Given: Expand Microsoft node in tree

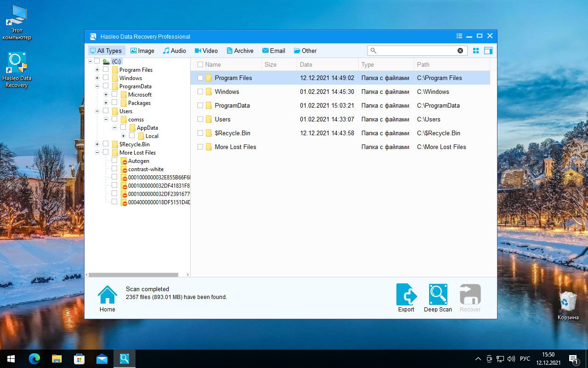Looking at the screenshot, I should 106,95.
